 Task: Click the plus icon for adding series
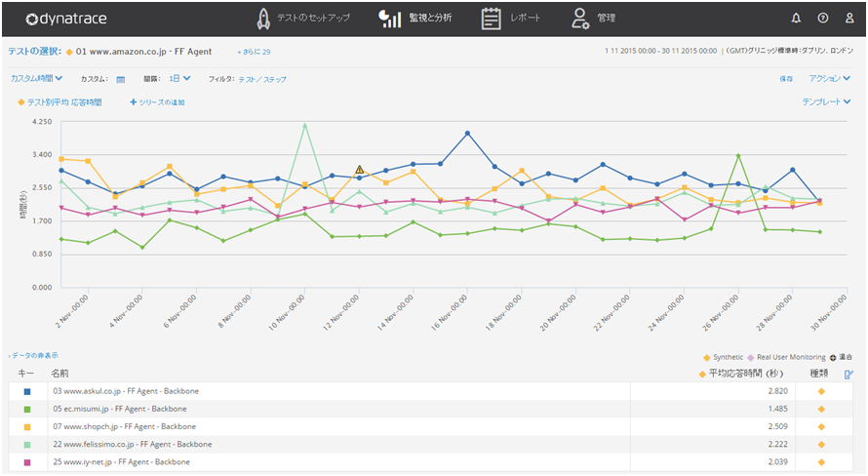click(133, 101)
